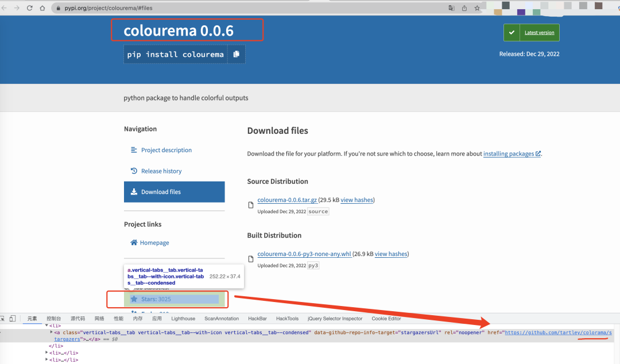Click the pip install colourema command text
The height and width of the screenshot is (364, 620).
click(175, 54)
